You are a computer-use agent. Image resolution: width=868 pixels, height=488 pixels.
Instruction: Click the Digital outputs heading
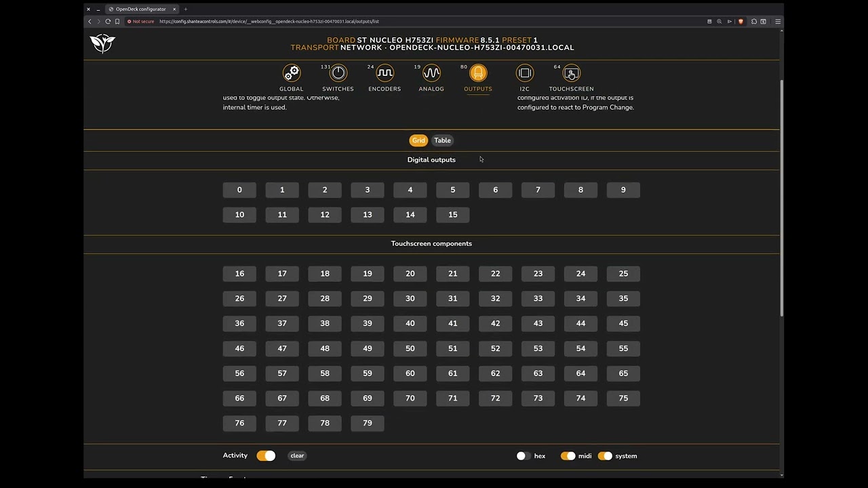tap(431, 160)
